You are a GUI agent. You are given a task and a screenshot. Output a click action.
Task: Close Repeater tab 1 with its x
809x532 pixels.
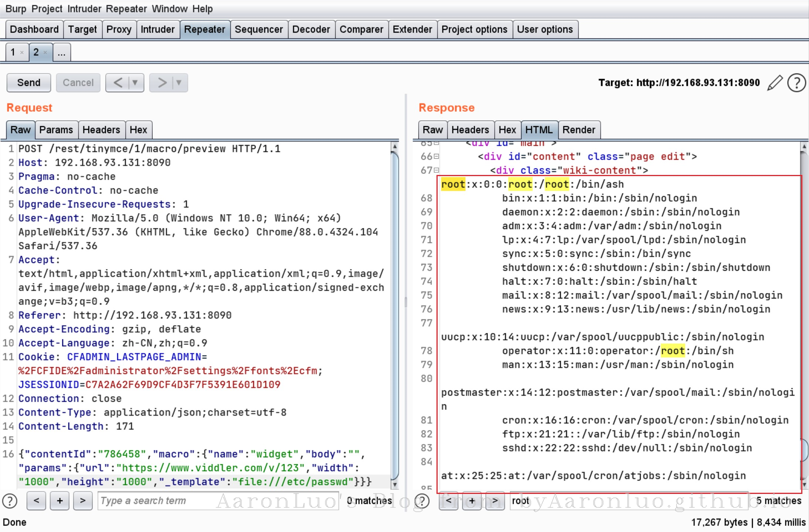[22, 53]
